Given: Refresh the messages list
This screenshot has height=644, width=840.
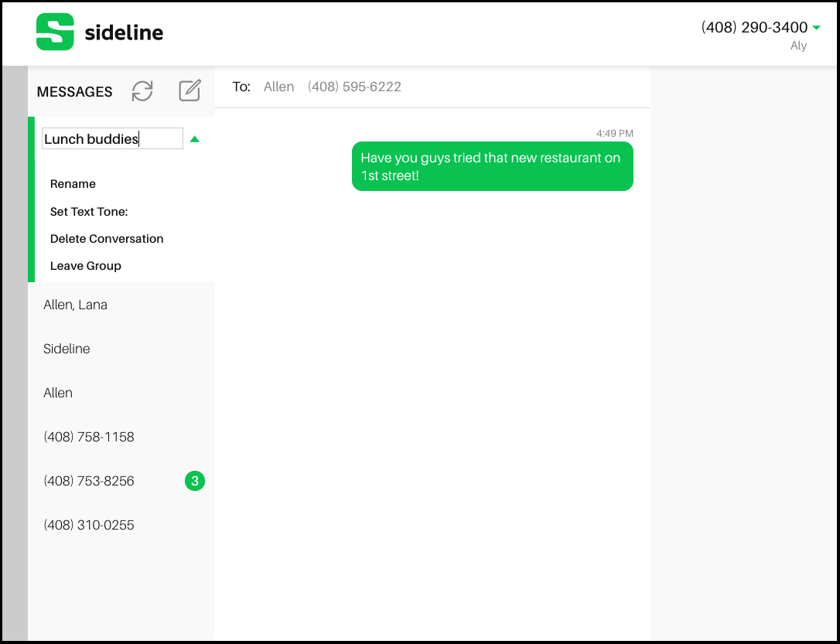Looking at the screenshot, I should pyautogui.click(x=142, y=91).
